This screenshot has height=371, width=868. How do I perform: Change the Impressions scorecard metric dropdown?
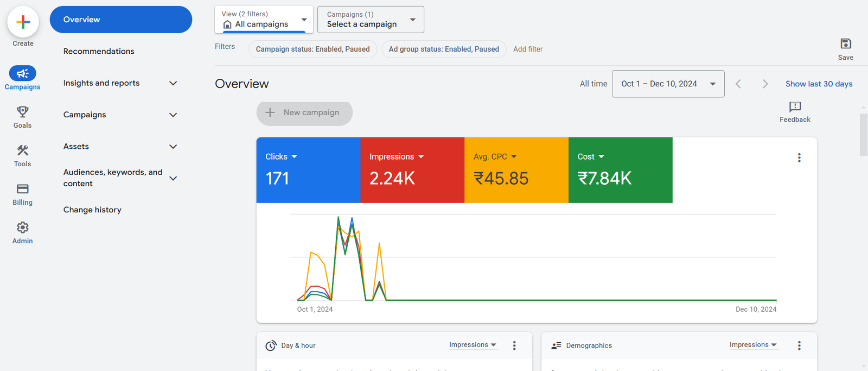point(397,156)
